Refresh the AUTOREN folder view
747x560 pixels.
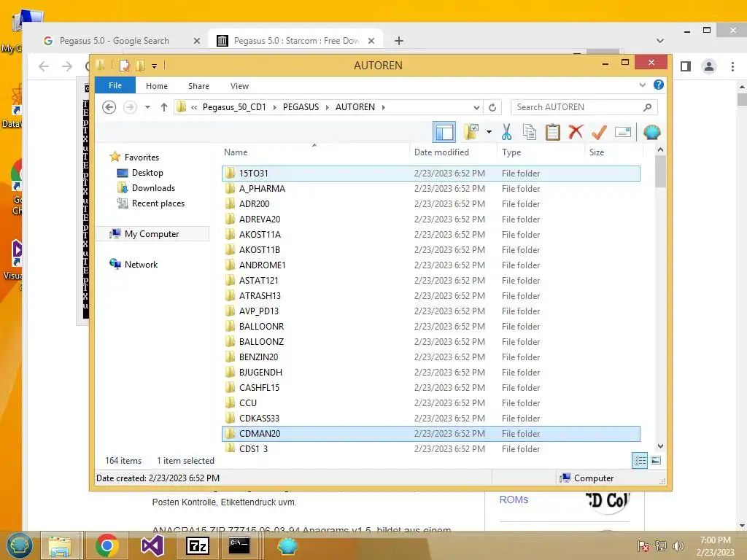(x=492, y=107)
